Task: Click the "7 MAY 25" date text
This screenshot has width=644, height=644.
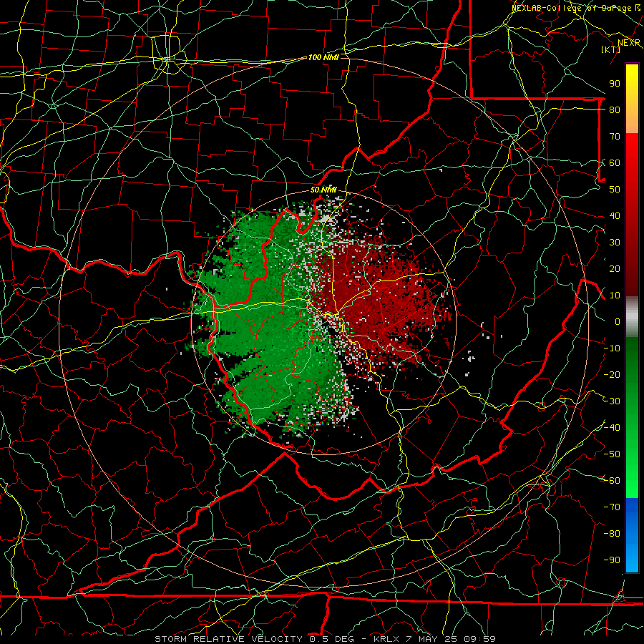Action: (431, 639)
